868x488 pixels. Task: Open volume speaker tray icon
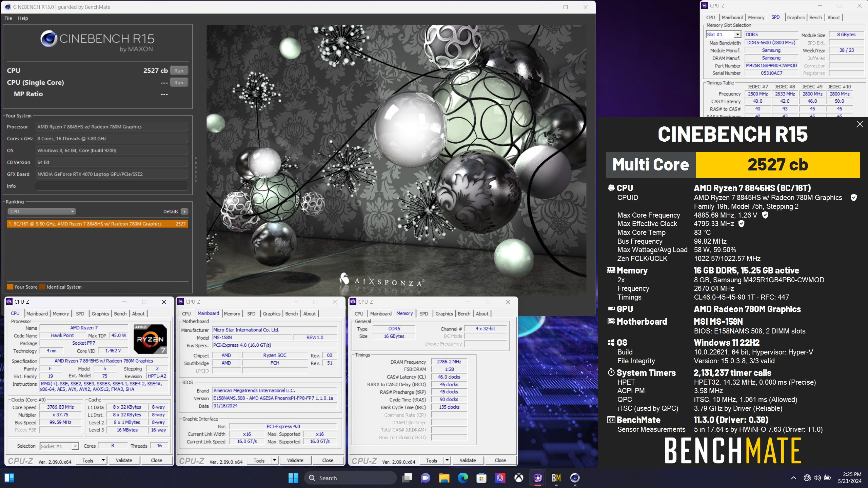(817, 478)
